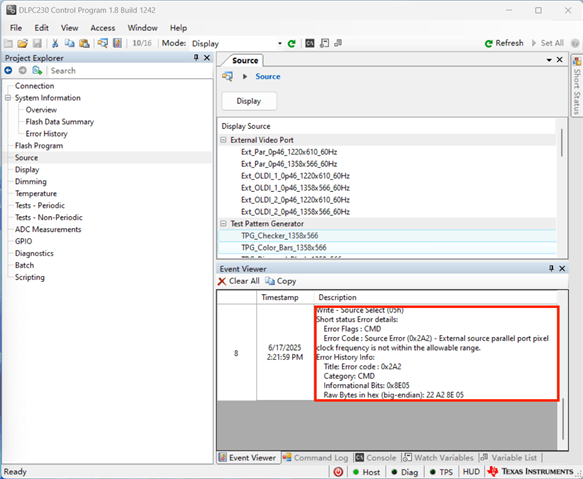Select Diagnostics in Project Explorer
583x479 pixels.
coord(34,253)
